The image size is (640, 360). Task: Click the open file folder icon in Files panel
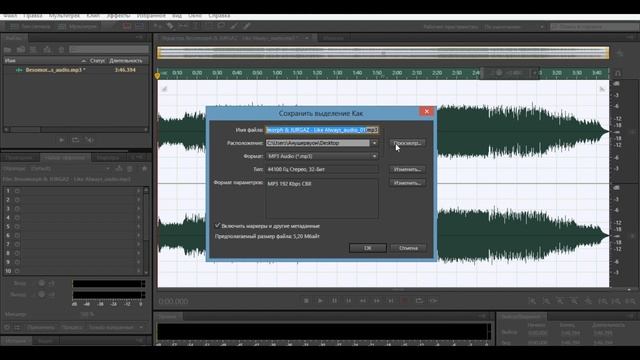pos(7,49)
